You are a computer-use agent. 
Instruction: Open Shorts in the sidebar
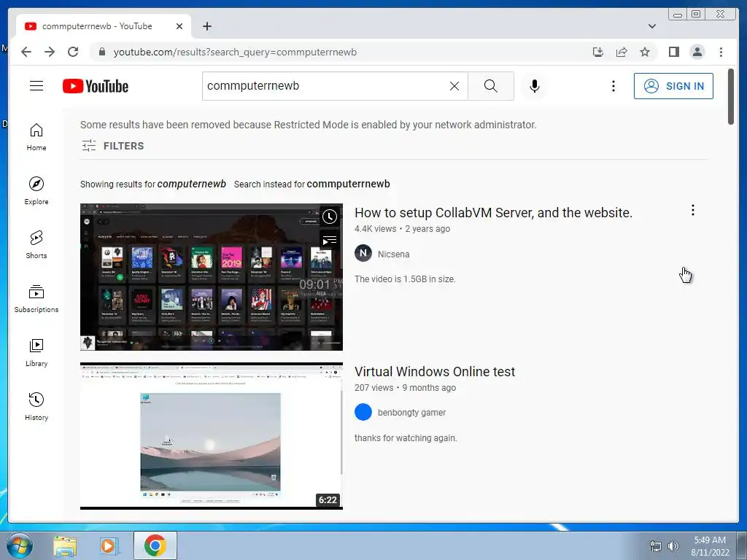[36, 245]
